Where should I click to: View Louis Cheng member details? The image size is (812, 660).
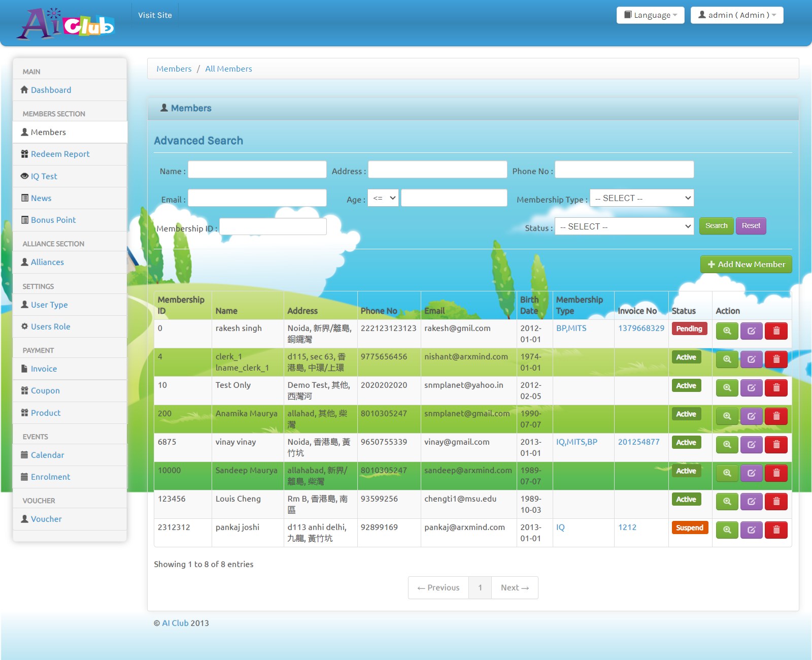727,502
